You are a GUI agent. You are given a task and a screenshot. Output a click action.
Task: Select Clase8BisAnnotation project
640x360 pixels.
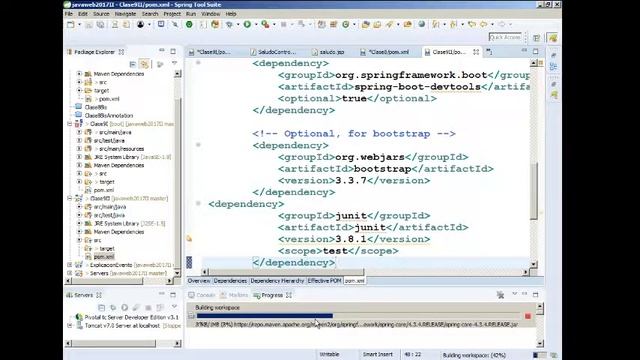[109, 116]
